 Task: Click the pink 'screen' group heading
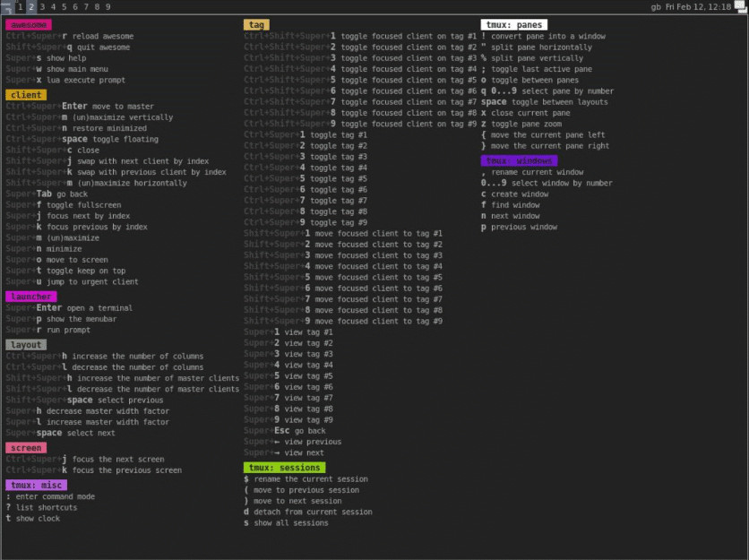click(26, 448)
